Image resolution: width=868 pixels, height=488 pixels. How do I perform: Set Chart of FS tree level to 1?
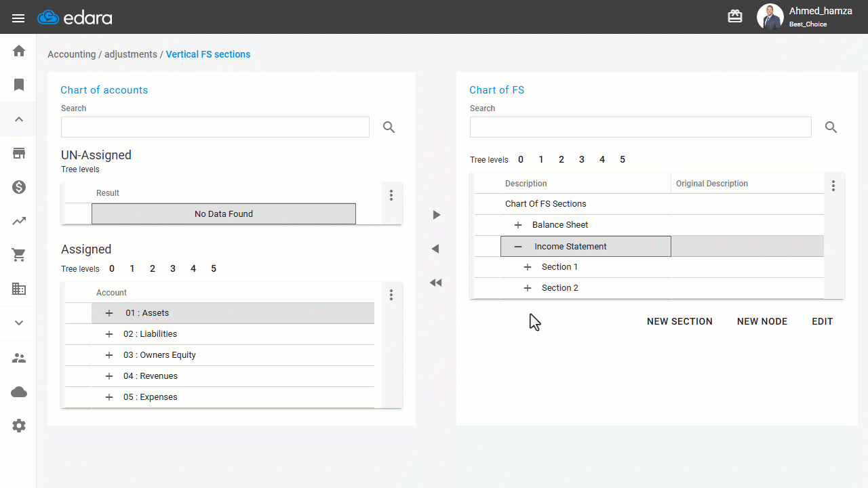pos(541,159)
